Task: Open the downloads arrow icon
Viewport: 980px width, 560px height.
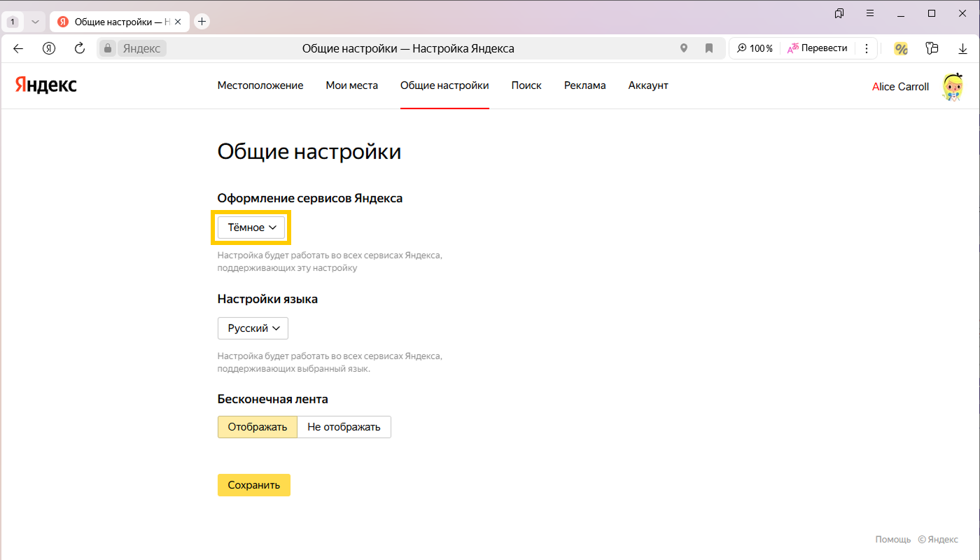Action: (x=962, y=48)
